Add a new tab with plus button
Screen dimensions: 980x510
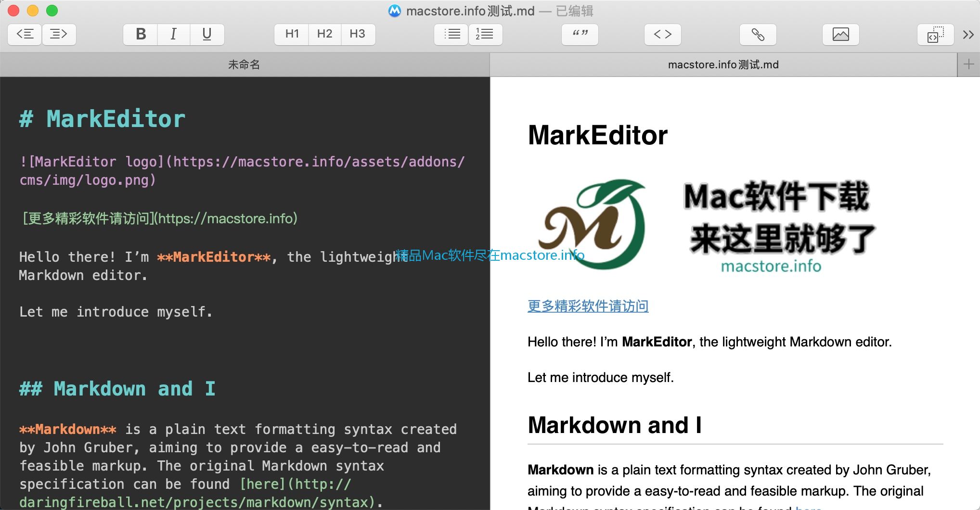969,64
